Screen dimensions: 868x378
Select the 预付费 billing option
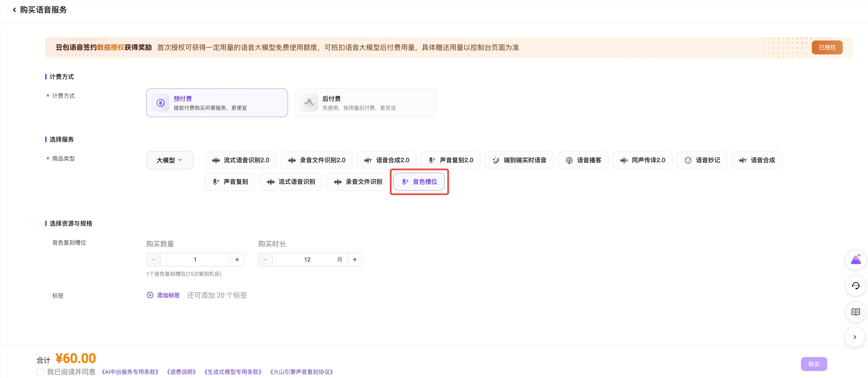217,103
